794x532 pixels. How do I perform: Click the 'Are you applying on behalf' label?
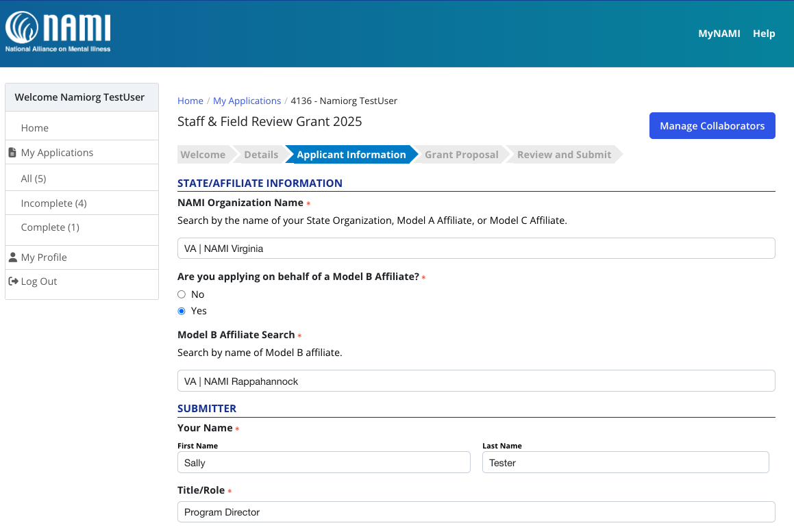298,277
